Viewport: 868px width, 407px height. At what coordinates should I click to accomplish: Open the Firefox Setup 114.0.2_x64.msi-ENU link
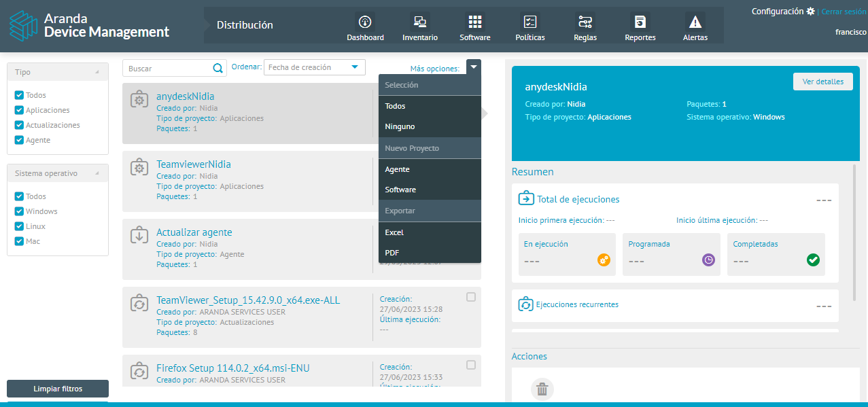click(233, 368)
